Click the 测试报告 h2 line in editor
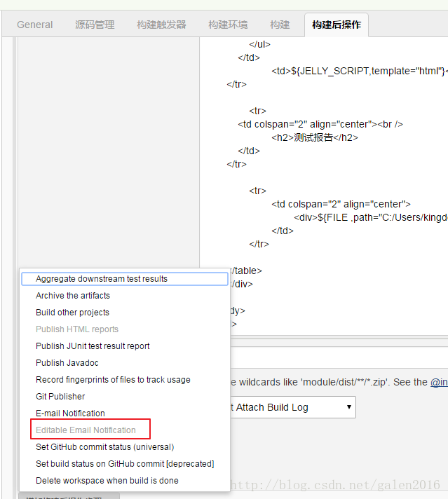Screen dimensions: 448x499 (x=315, y=137)
